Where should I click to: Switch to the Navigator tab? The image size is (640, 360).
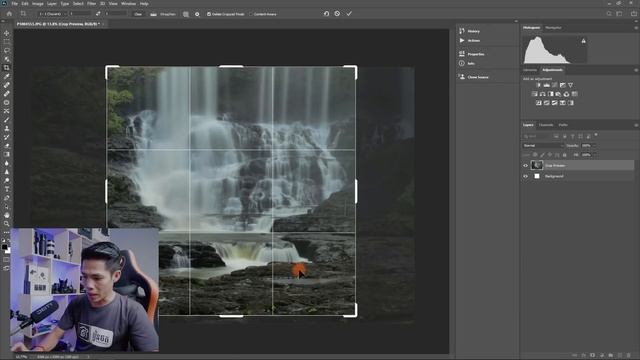(553, 28)
